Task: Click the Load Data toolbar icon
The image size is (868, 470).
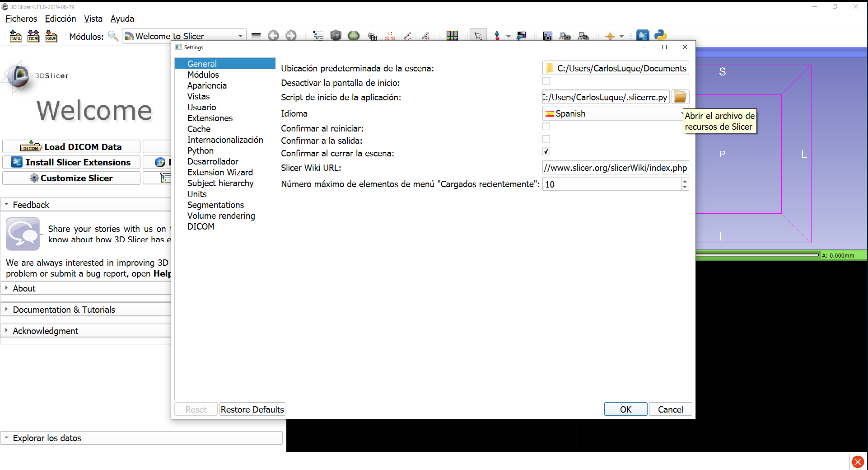Action: [x=15, y=36]
